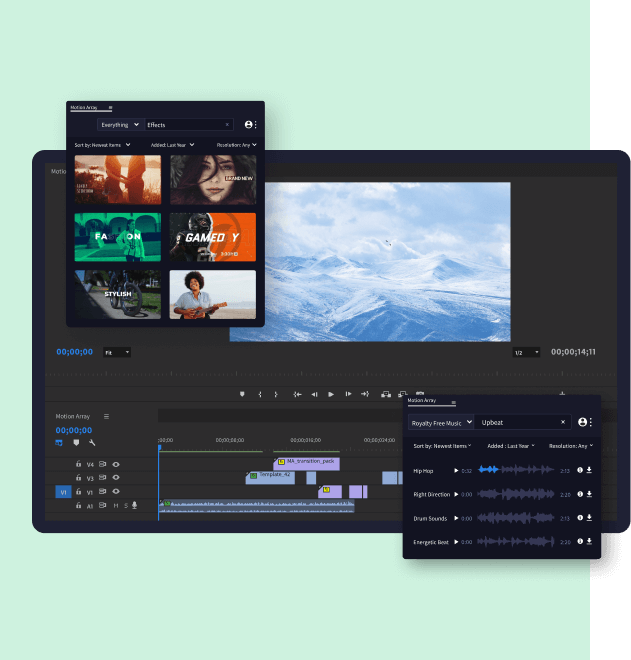Show info for Right Direction track

click(580, 494)
